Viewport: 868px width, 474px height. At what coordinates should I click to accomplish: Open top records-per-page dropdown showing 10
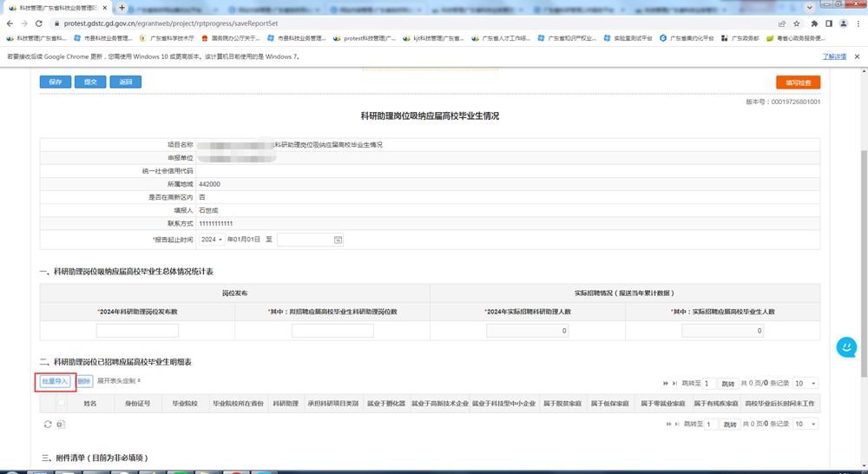point(806,383)
